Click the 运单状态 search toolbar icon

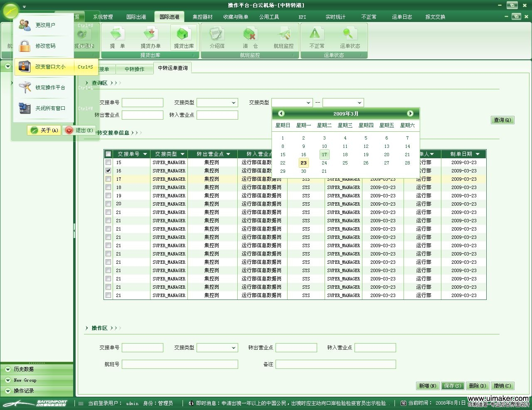350,38
